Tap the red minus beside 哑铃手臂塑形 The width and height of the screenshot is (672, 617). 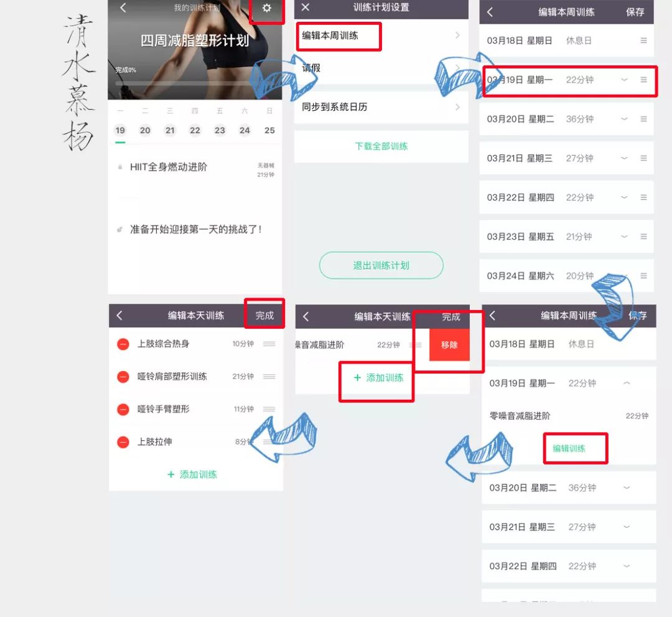coord(123,409)
